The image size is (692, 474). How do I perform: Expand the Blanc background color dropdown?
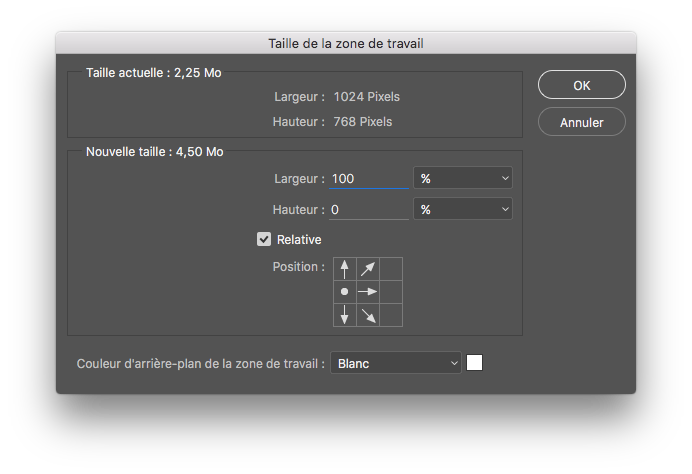[x=396, y=363]
